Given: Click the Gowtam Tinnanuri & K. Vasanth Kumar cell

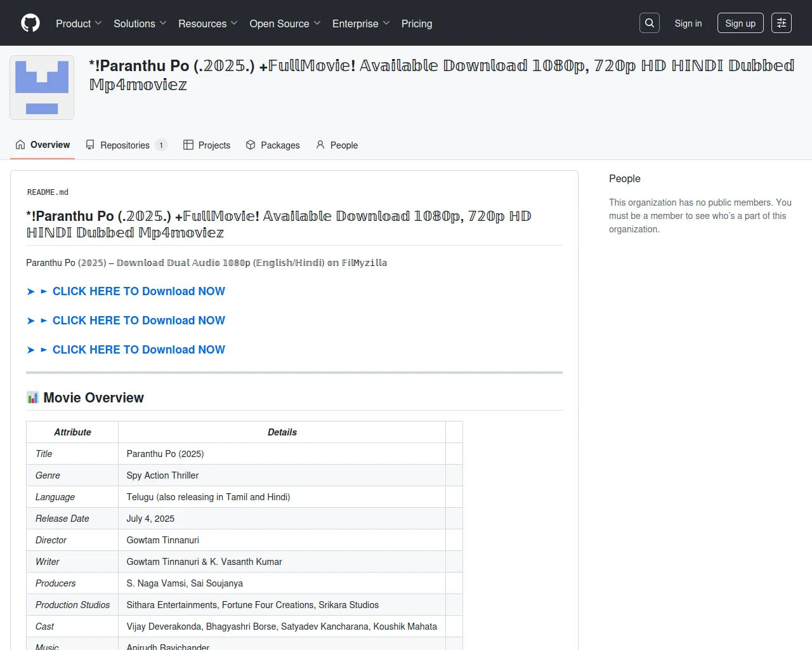Looking at the screenshot, I should (282, 562).
